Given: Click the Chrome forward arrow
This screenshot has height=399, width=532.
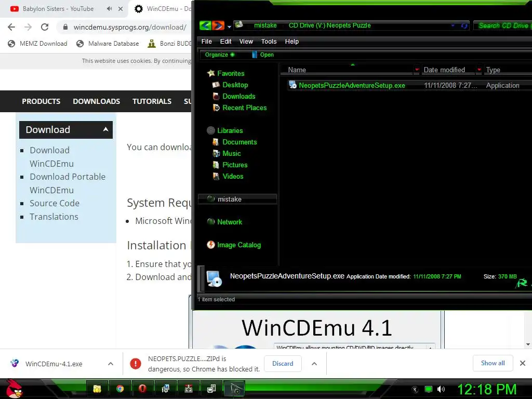Looking at the screenshot, I should tap(28, 27).
